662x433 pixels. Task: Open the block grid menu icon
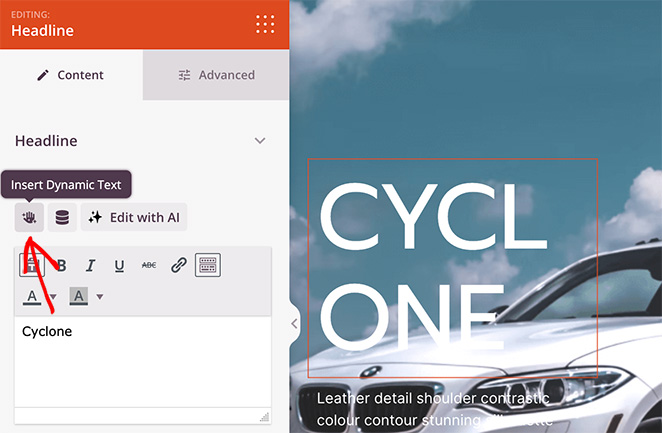(x=265, y=25)
